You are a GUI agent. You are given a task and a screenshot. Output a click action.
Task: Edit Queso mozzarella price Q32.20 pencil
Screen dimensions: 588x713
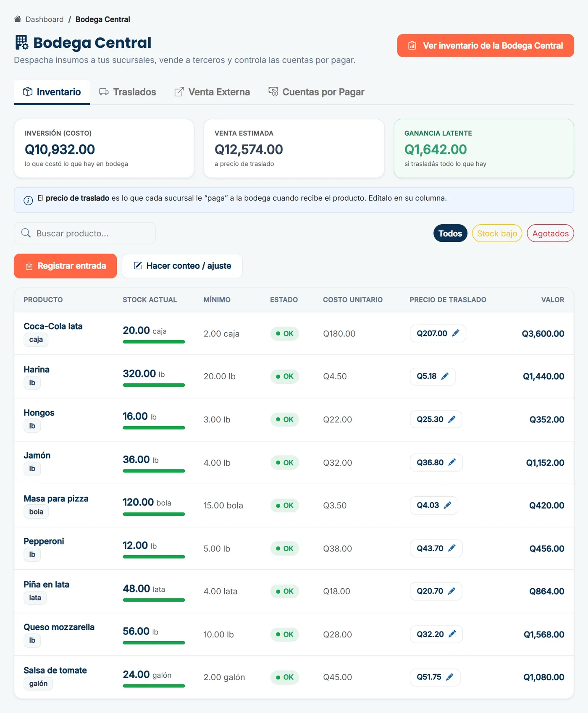coord(452,634)
